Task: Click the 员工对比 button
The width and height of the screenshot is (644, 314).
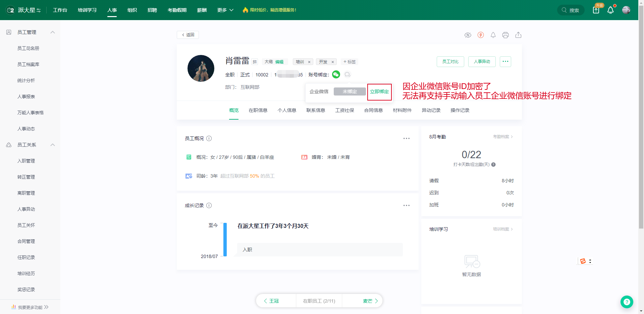Action: [450, 62]
